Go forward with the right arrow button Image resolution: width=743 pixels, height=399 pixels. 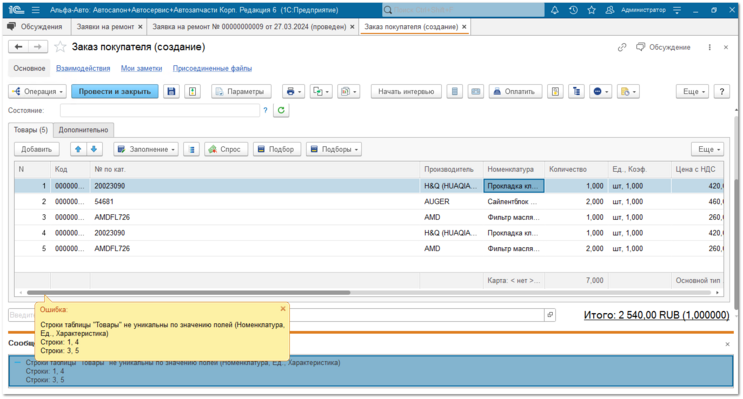click(38, 46)
